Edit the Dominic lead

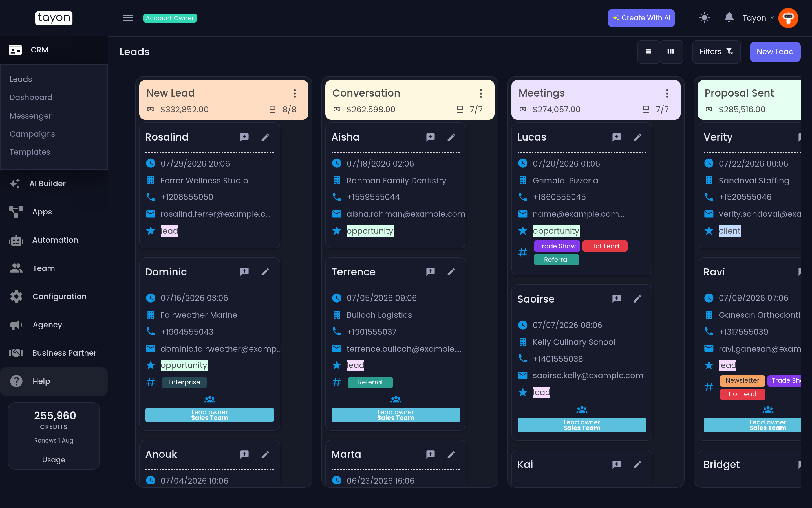click(x=265, y=271)
